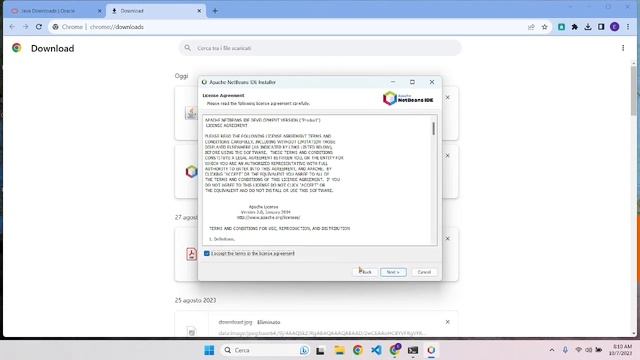Click NetBeans file icon in downloads list
Image resolution: width=640 pixels, height=360 pixels.
click(191, 171)
